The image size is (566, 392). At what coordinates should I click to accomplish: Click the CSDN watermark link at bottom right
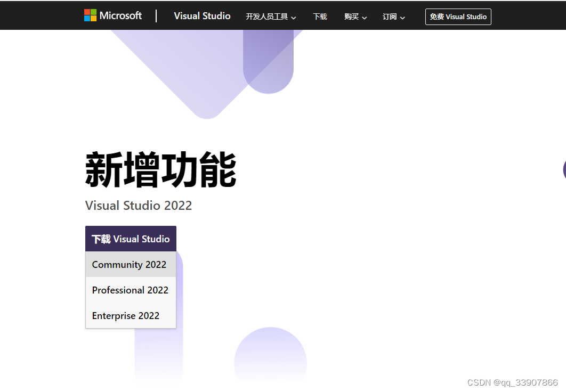tap(514, 382)
